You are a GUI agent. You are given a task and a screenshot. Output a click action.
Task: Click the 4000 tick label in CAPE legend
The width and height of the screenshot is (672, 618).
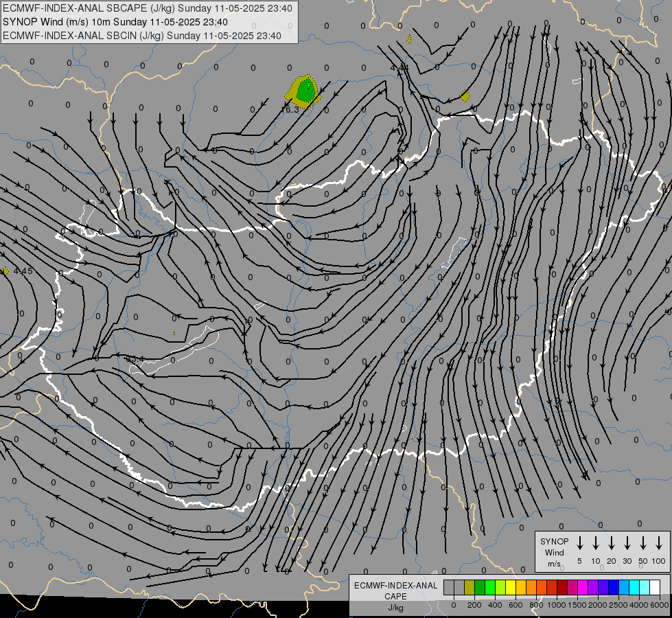639,605
